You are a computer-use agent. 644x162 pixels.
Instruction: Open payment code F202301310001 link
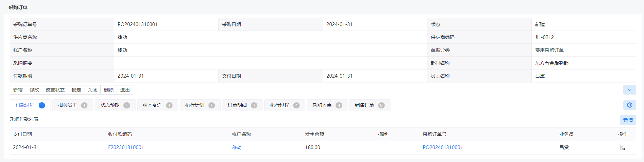(126, 147)
